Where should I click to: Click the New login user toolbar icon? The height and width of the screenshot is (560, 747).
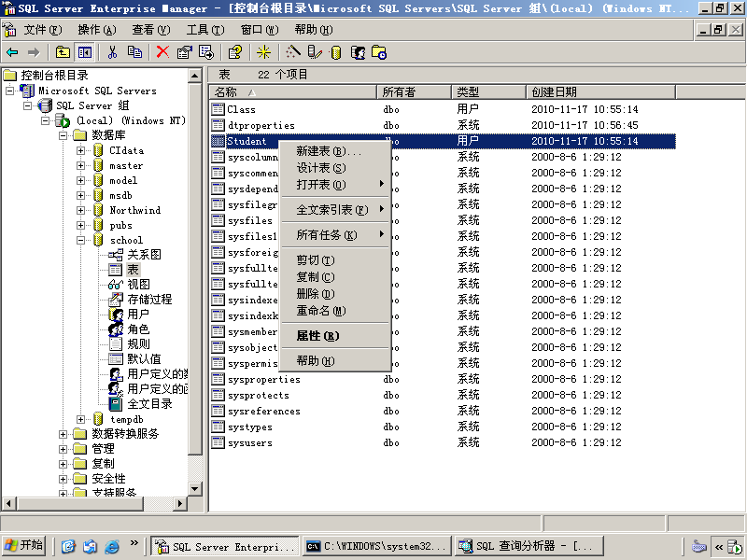(358, 52)
